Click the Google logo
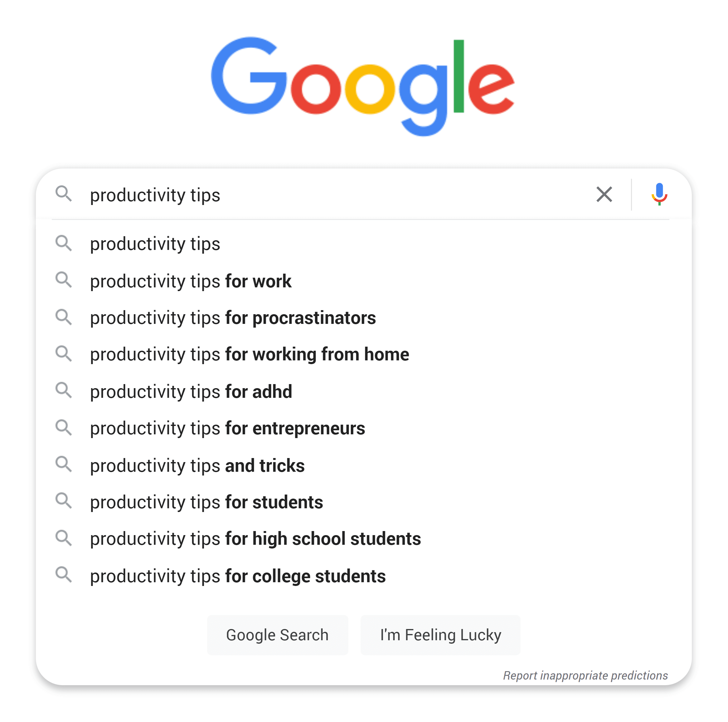728x722 pixels. 362,86
